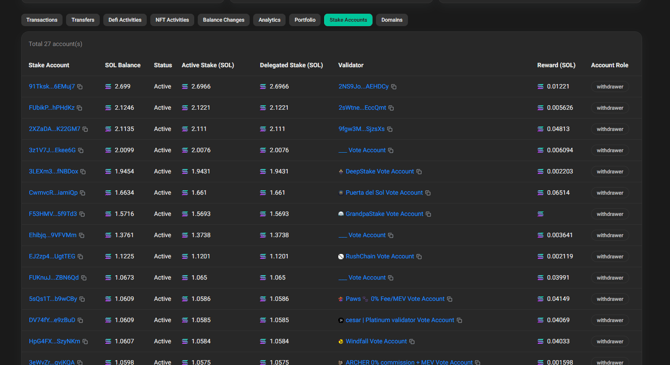Copy DeepStake Vote Account address
The image size is (670, 365).
[x=419, y=172]
